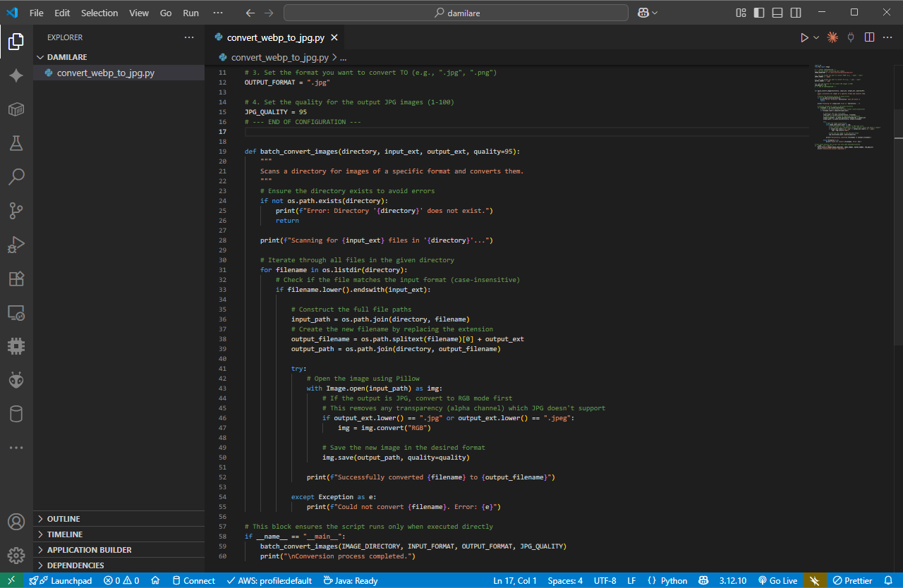Click the damilare command center search box
Image resolution: width=903 pixels, height=588 pixels.
(x=456, y=13)
